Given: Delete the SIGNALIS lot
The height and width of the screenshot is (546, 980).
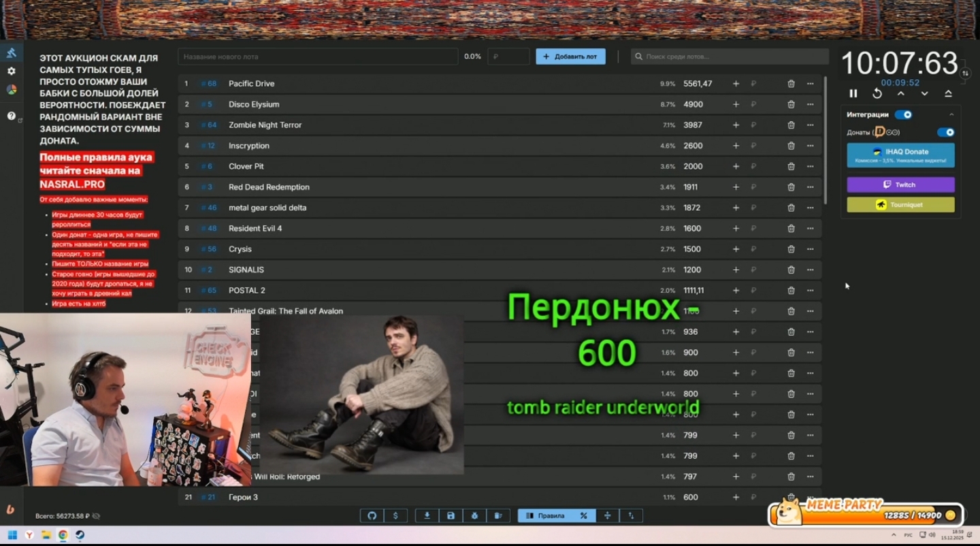Looking at the screenshot, I should click(791, 270).
